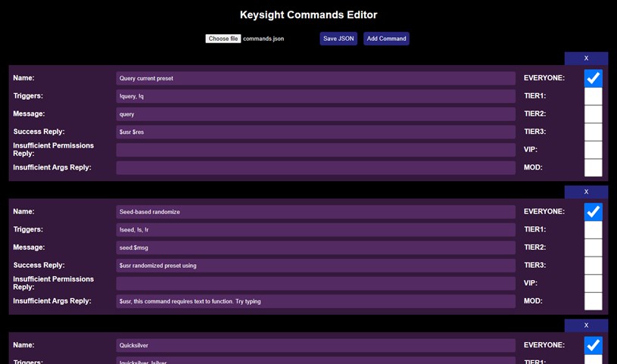This screenshot has width=617, height=364.
Task: Uncheck EVERYONE for Query current preset
Action: click(593, 78)
